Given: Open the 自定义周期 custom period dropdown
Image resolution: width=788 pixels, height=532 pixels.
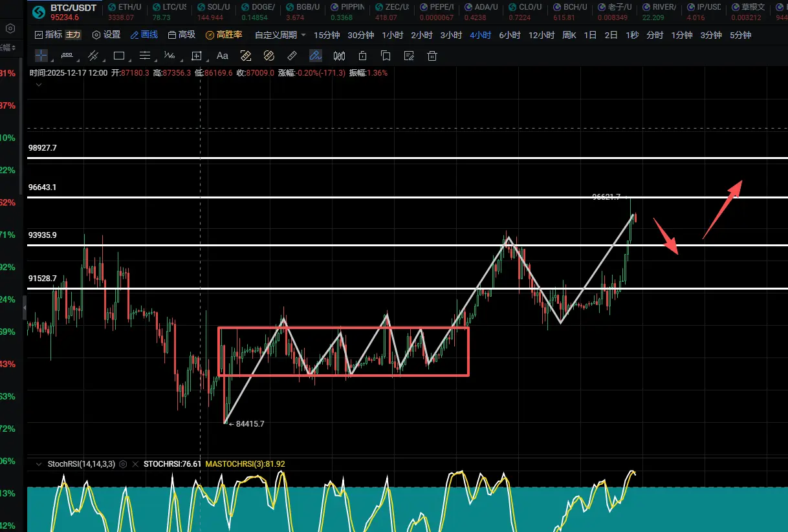Looking at the screenshot, I should click(x=280, y=35).
